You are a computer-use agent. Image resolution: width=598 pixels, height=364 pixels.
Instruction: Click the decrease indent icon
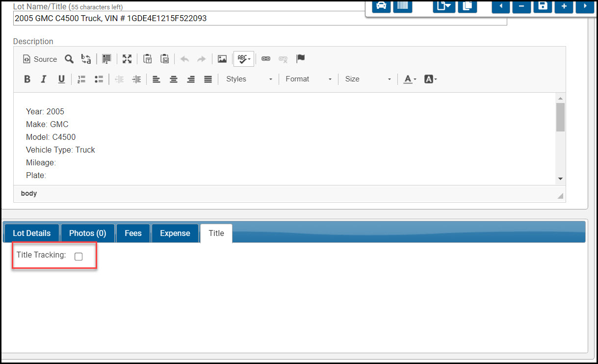(119, 79)
